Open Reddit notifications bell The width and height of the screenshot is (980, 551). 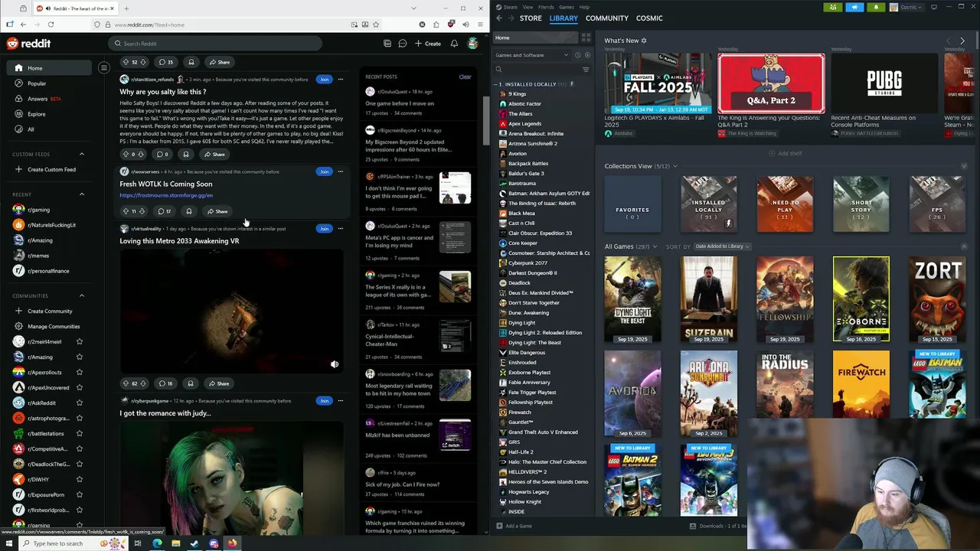click(454, 44)
